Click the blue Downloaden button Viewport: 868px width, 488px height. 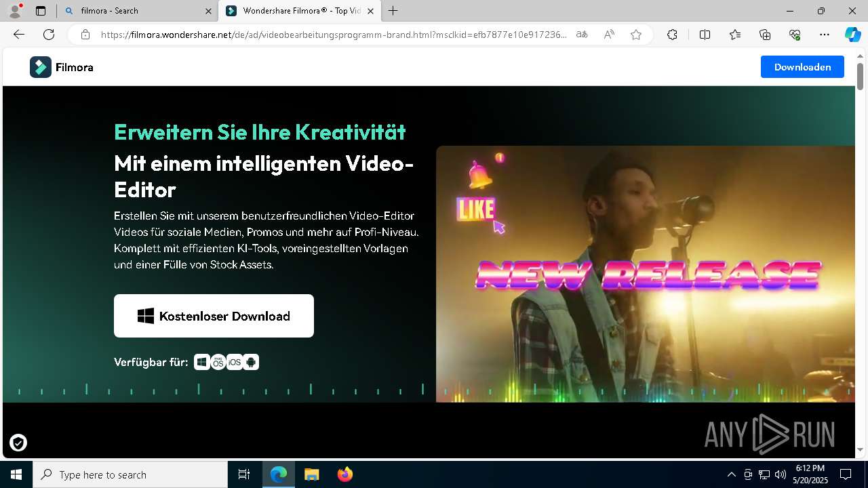(802, 67)
